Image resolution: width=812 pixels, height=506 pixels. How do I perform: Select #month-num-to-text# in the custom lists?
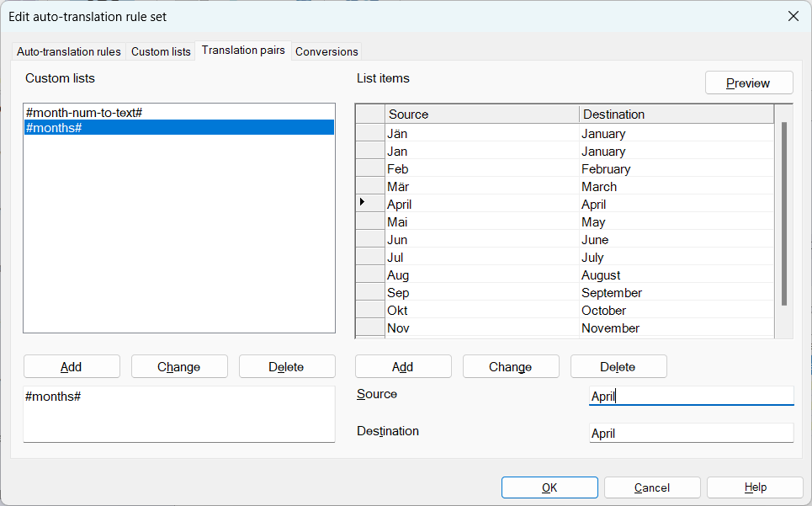coord(179,112)
